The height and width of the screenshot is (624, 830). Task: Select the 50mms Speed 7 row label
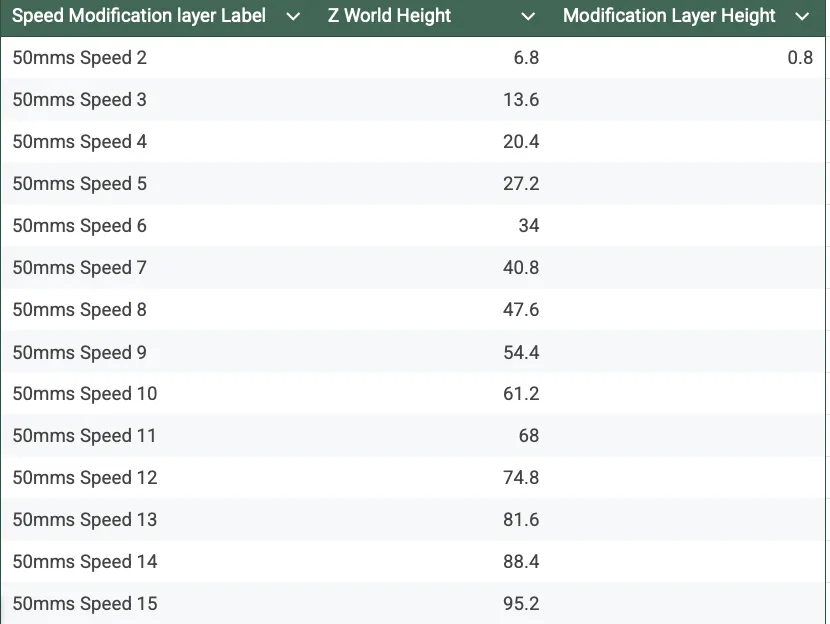pyautogui.click(x=79, y=267)
